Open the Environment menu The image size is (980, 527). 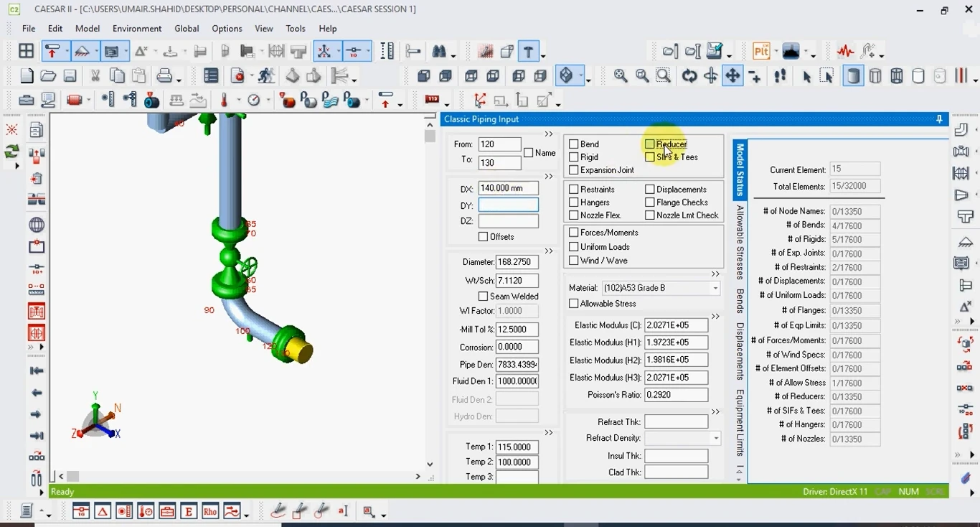pyautogui.click(x=137, y=29)
